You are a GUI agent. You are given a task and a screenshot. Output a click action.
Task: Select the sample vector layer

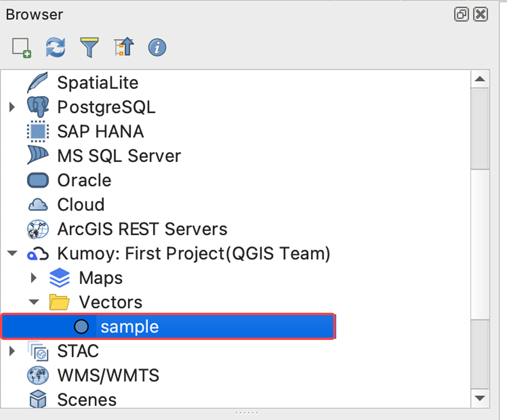click(x=129, y=327)
